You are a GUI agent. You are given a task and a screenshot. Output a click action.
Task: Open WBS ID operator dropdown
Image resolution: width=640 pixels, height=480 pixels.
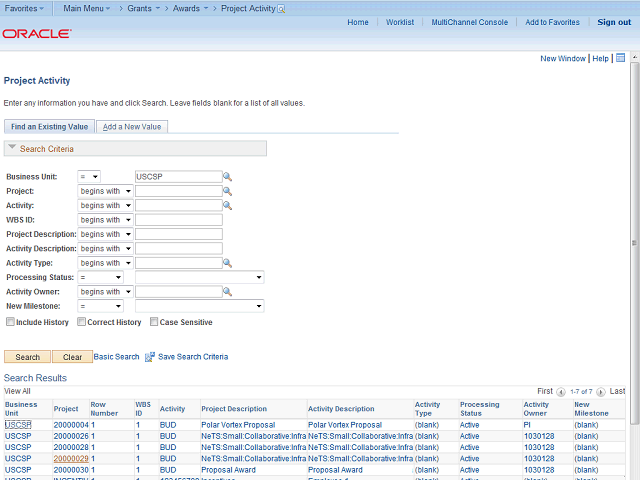pyautogui.click(x=105, y=220)
